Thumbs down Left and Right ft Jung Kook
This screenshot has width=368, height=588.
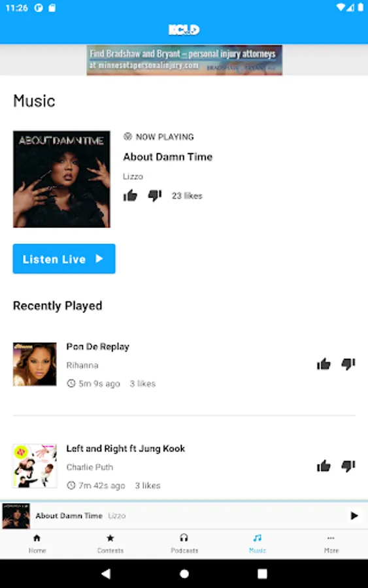(x=348, y=466)
